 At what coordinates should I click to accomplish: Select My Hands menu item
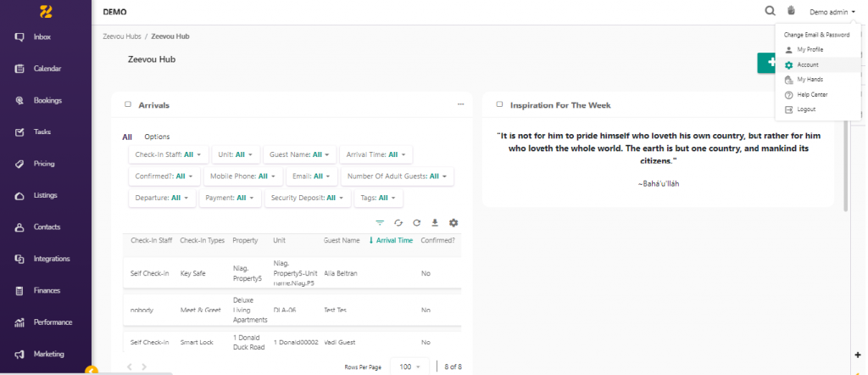click(x=818, y=79)
